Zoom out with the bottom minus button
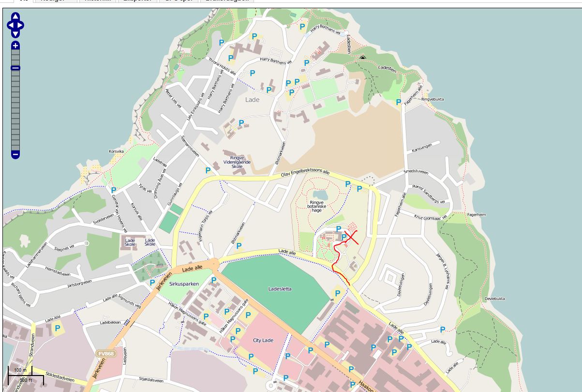The image size is (582, 392). pyautogui.click(x=15, y=154)
